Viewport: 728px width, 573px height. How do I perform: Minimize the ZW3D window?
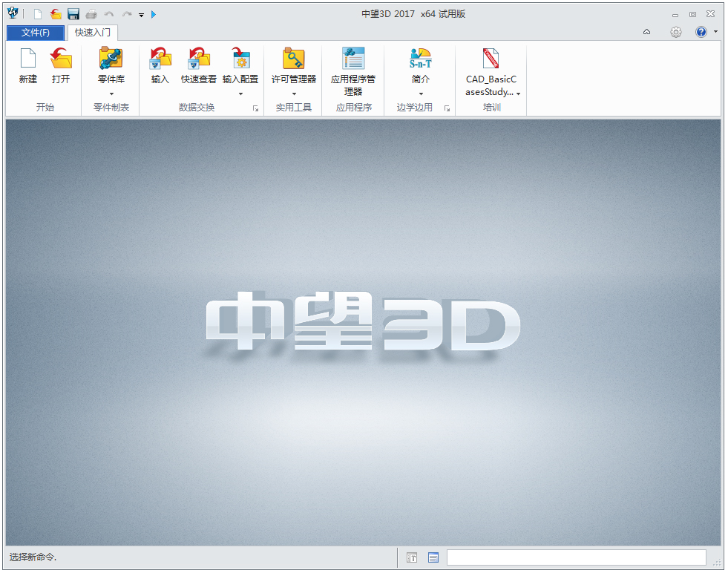pyautogui.click(x=675, y=15)
